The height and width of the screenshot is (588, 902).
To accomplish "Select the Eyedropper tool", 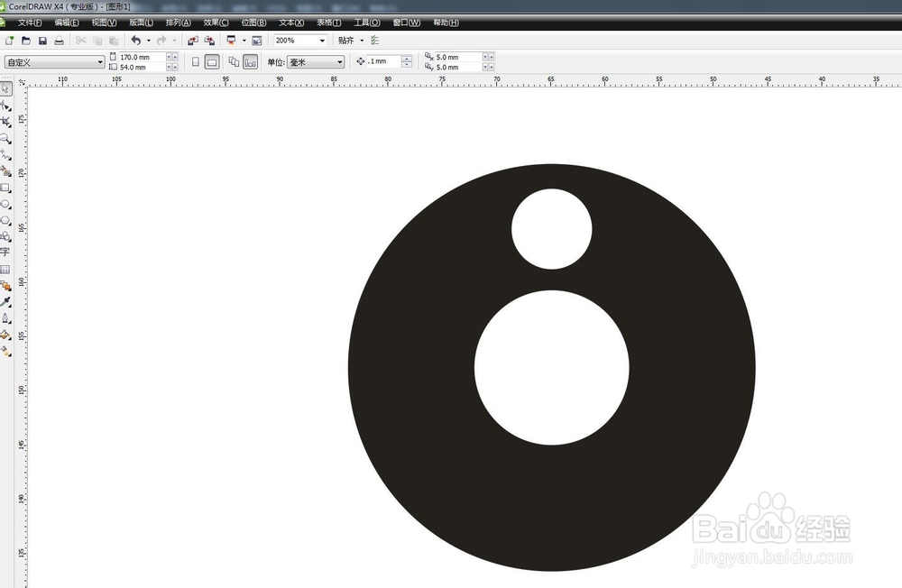I will click(5, 301).
